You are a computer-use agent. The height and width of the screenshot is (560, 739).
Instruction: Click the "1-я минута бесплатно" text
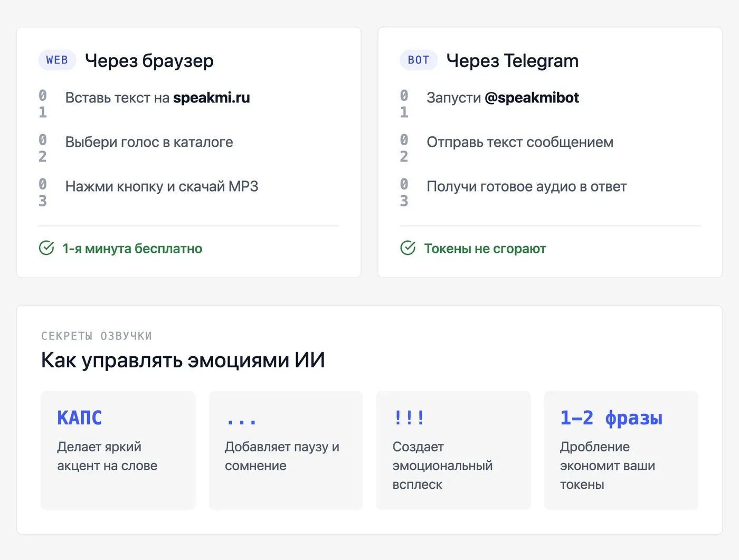click(132, 249)
